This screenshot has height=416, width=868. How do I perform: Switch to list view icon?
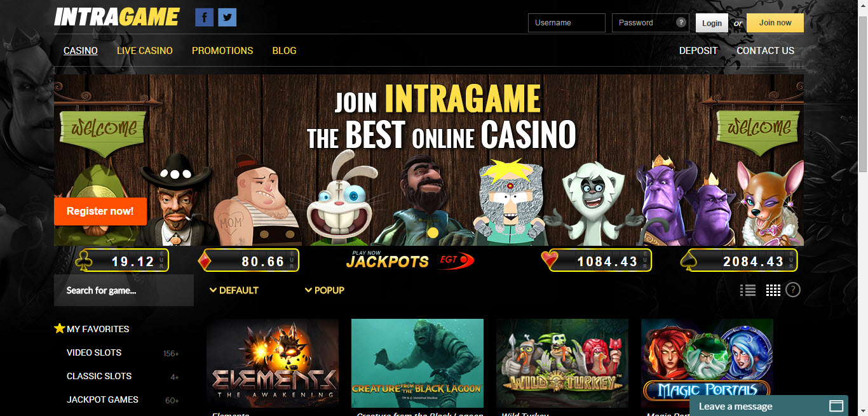tap(748, 290)
